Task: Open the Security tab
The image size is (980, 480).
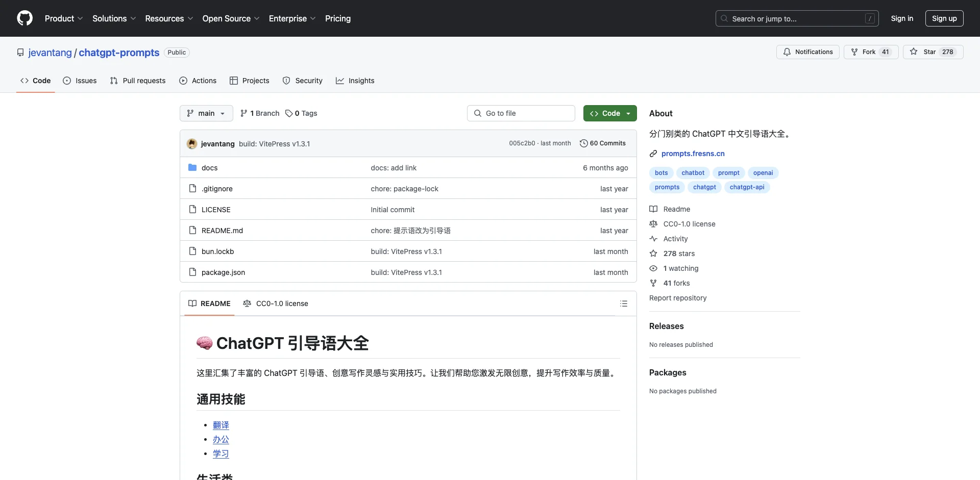Action: point(303,81)
